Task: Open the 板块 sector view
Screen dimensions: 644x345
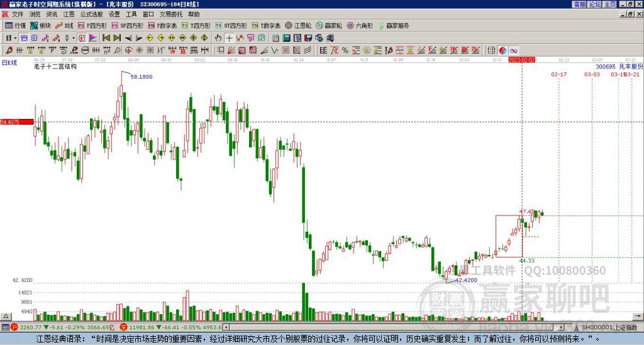Action: pos(40,26)
